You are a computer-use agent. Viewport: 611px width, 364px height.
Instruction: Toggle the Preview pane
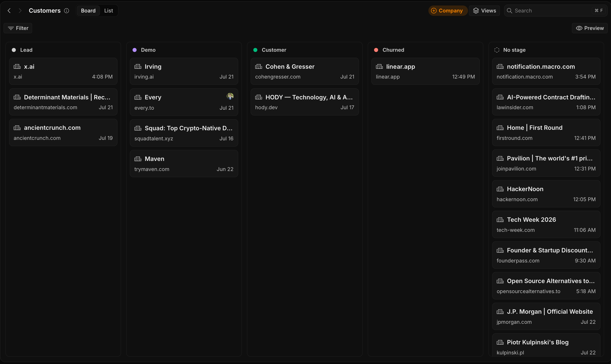[x=590, y=28]
